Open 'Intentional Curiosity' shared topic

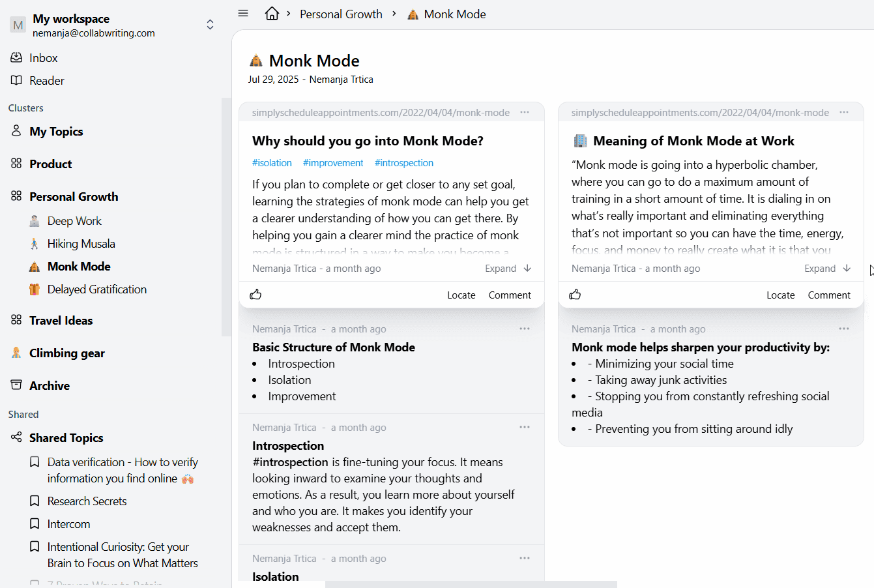pyautogui.click(x=123, y=555)
